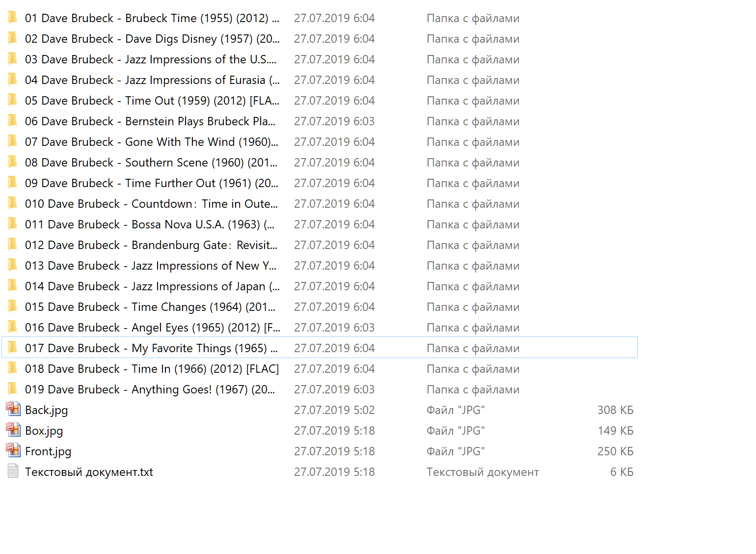This screenshot has height=554, width=756.
Task: Select folder name '06 Dave Brubeck - Bernstein Plays Brubeck'
Action: click(150, 121)
